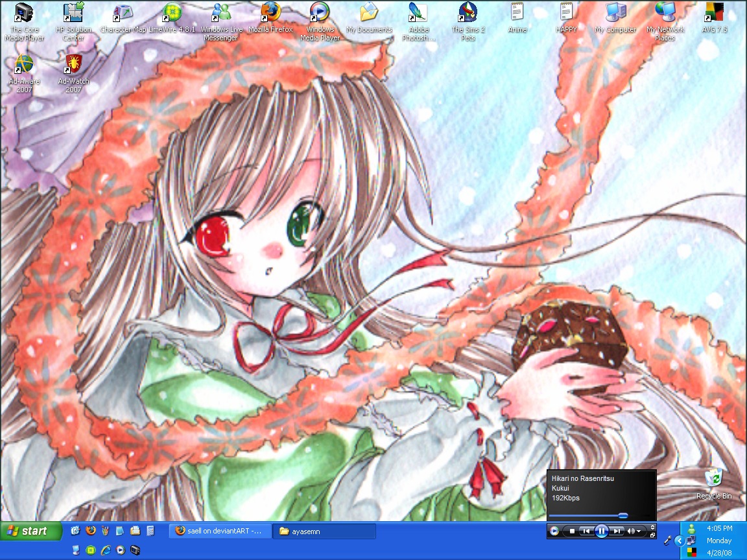Pause playback in media player toolbar

(602, 531)
